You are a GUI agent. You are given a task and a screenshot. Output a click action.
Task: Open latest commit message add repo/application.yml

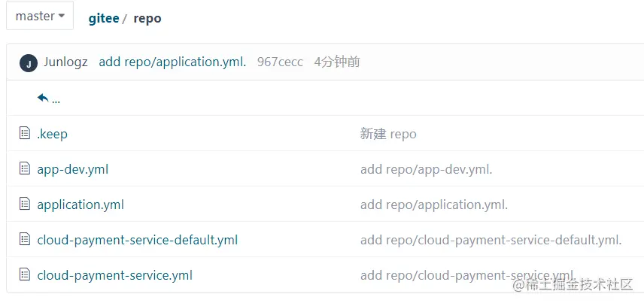(172, 62)
